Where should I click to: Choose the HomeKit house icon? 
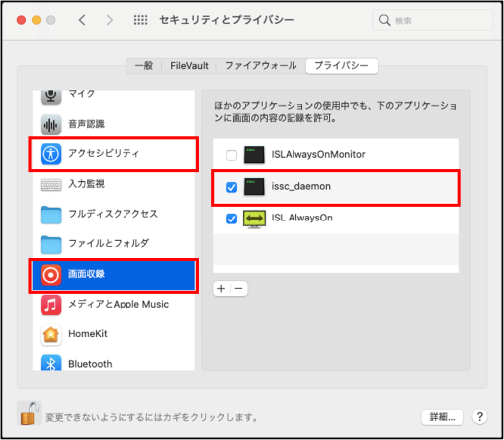click(50, 334)
